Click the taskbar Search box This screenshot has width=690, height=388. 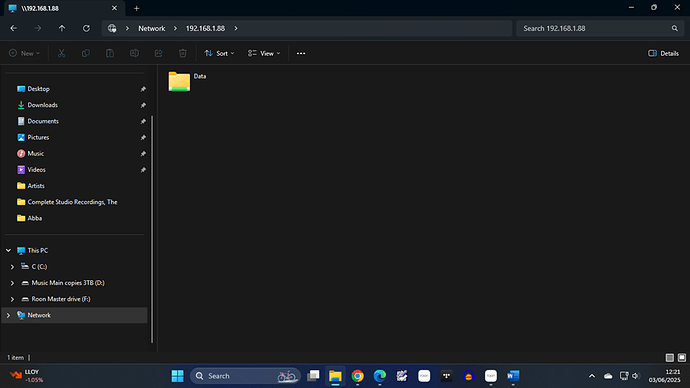click(x=246, y=376)
